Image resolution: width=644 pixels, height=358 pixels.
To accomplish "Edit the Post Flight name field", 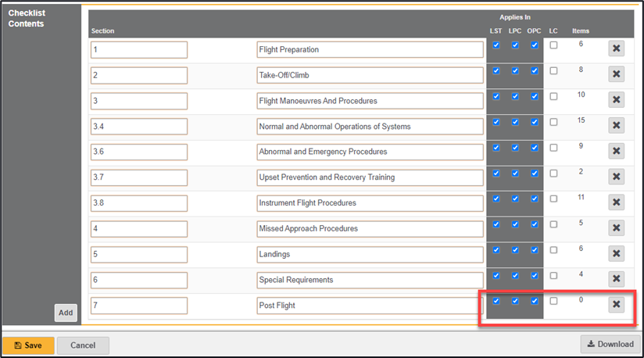I will pos(370,305).
